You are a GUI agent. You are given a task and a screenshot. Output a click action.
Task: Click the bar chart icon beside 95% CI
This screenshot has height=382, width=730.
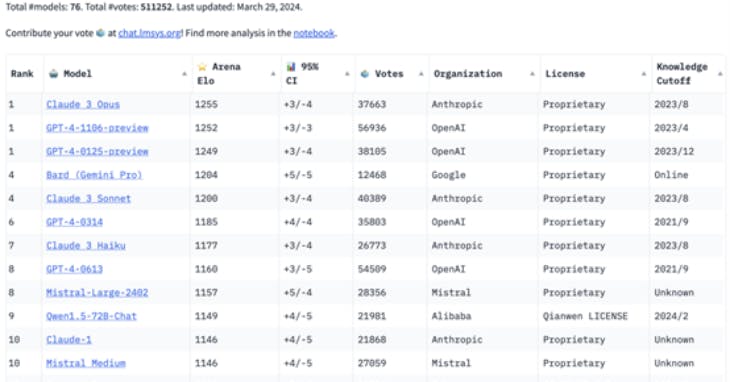291,67
